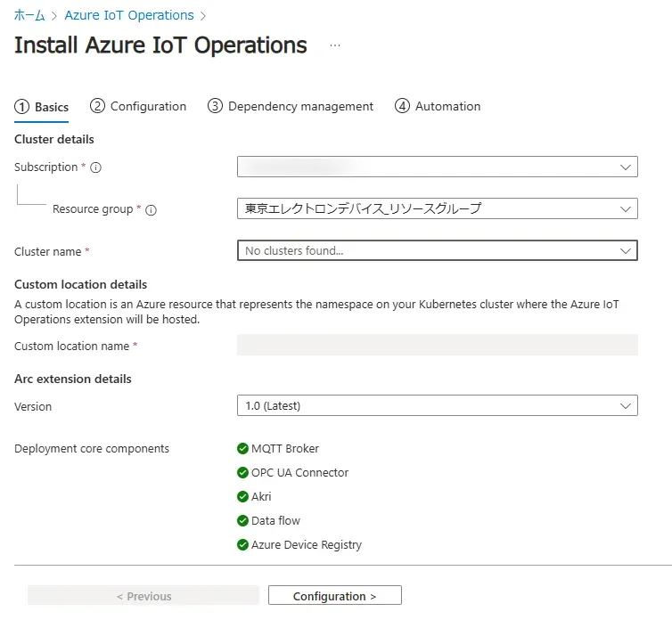Select the Basics tab

(42, 107)
